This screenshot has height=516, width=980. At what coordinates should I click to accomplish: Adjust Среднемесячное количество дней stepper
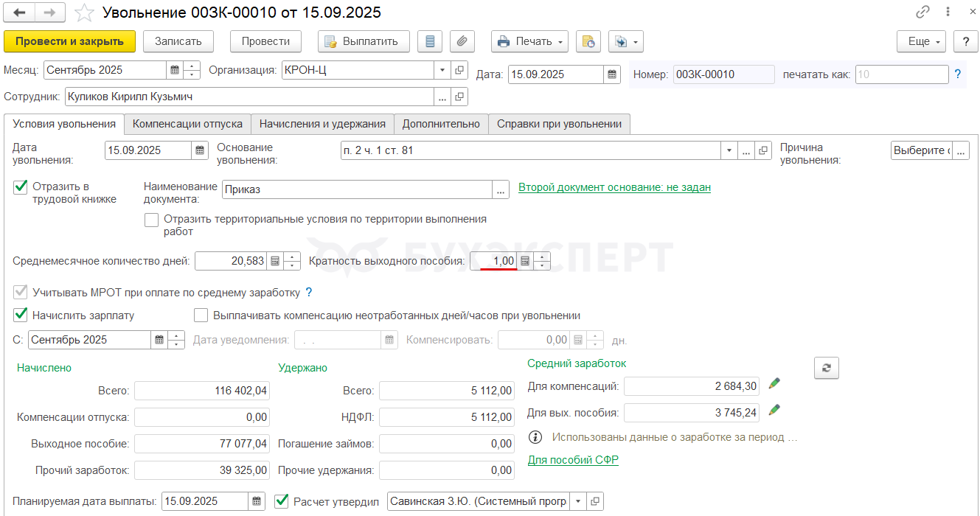point(292,261)
